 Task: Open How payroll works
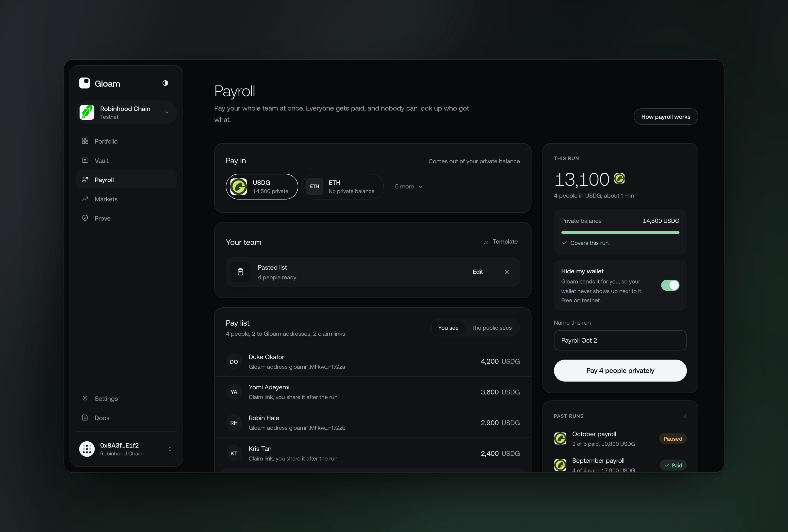[666, 117]
